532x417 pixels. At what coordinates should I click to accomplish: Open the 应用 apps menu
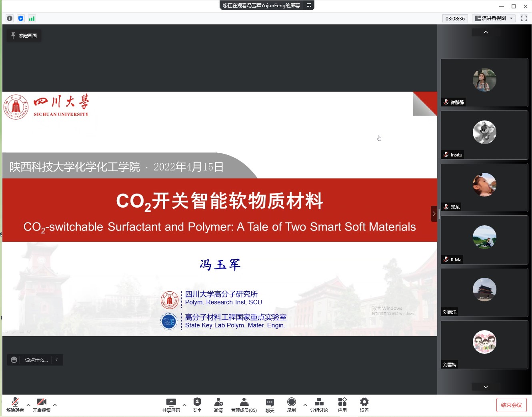(x=342, y=405)
